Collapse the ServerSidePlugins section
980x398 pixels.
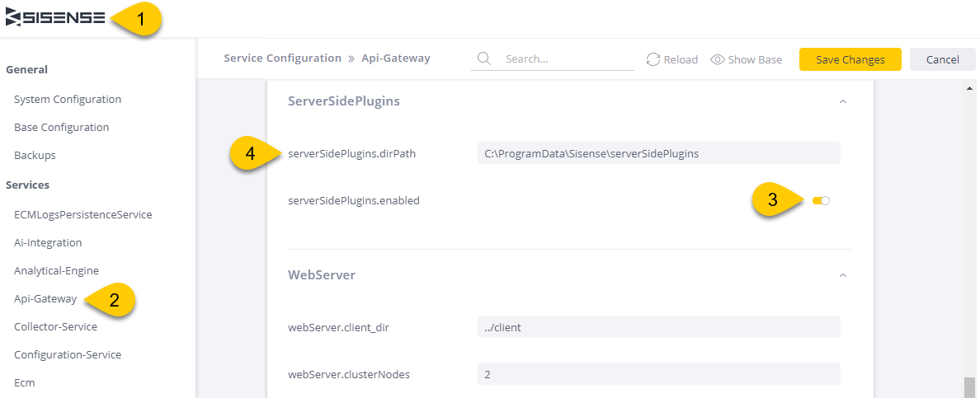pos(842,101)
